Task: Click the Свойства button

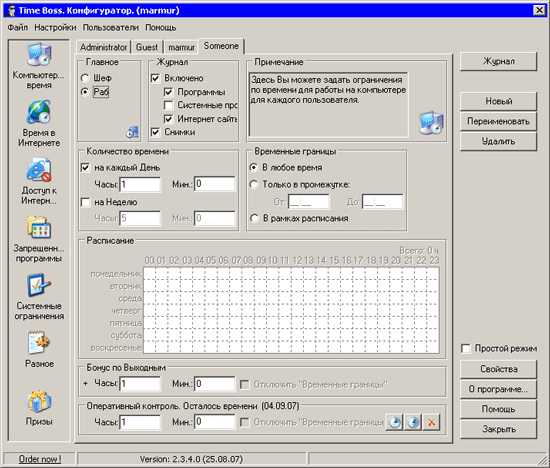Action: [498, 369]
